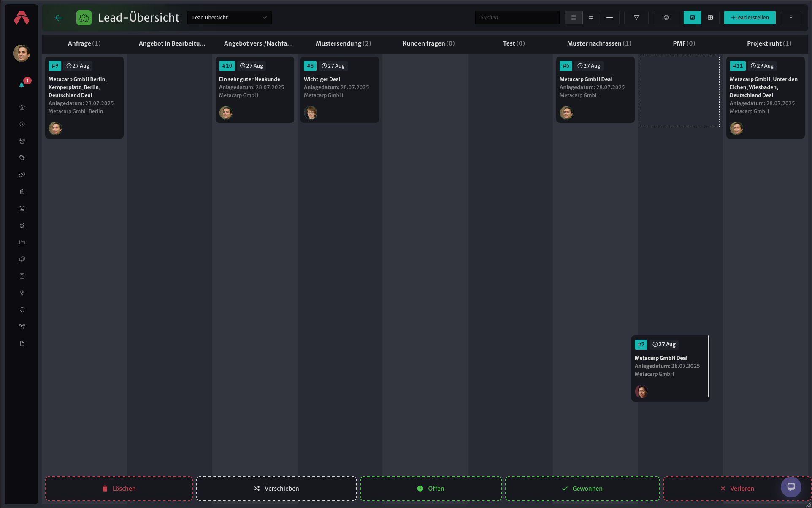Click the Offen status zone

[430, 489]
